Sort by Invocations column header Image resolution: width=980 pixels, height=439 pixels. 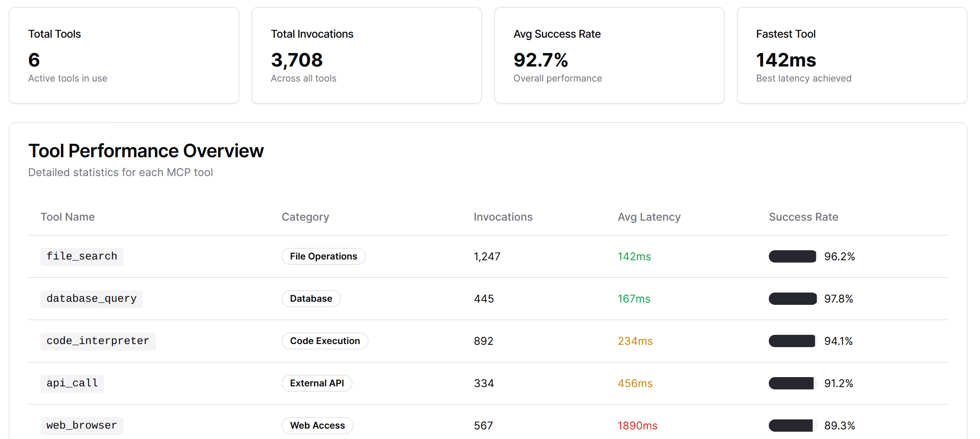tap(503, 217)
